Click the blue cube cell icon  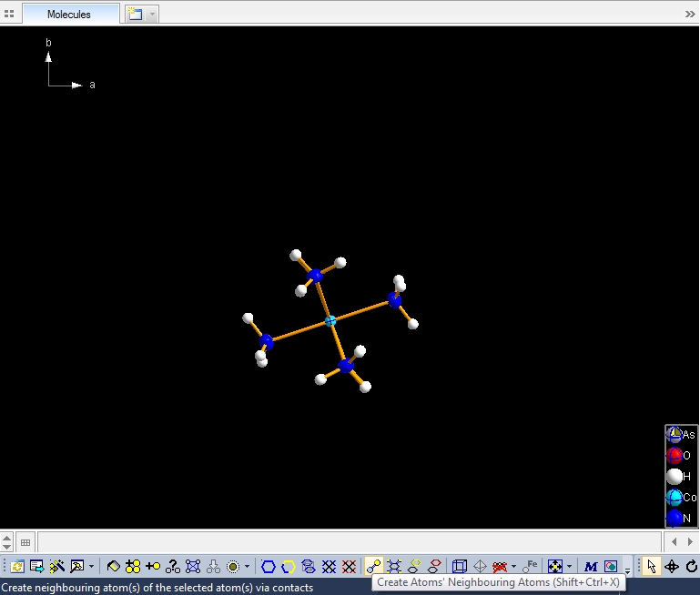click(460, 566)
